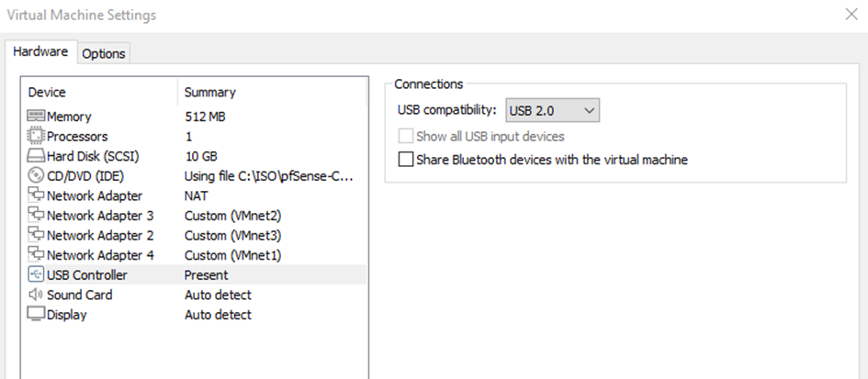Select the USB Controller icon
The image size is (868, 379).
(36, 275)
